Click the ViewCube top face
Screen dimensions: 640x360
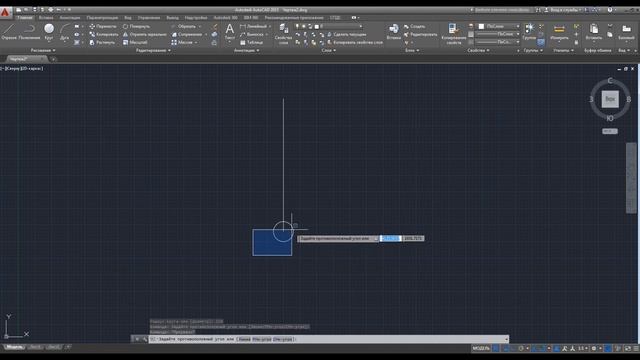point(610,99)
